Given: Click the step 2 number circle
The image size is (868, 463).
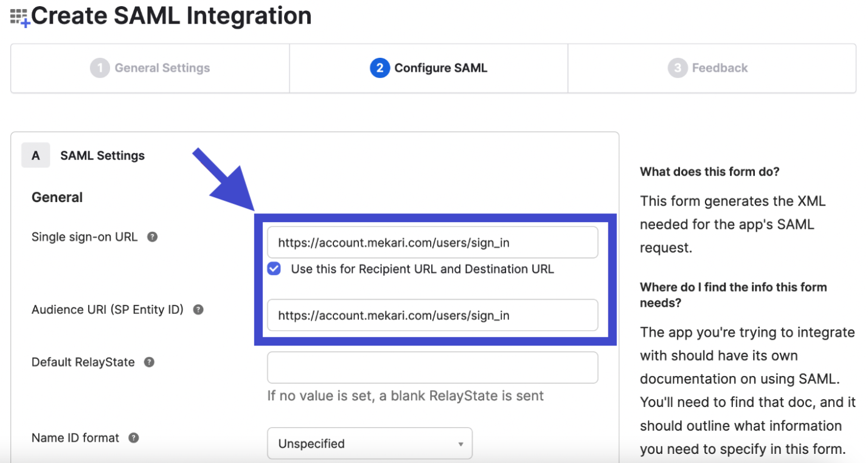Looking at the screenshot, I should 380,68.
